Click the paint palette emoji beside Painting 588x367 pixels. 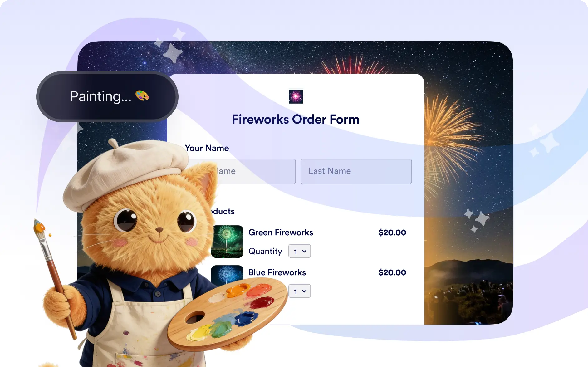(x=142, y=95)
